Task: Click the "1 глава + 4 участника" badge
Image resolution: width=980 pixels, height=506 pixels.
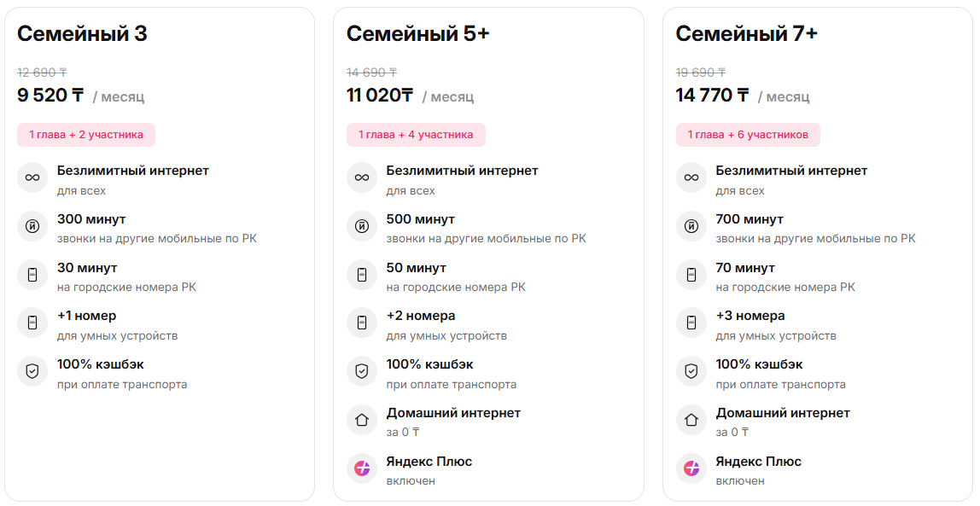Action: point(416,135)
